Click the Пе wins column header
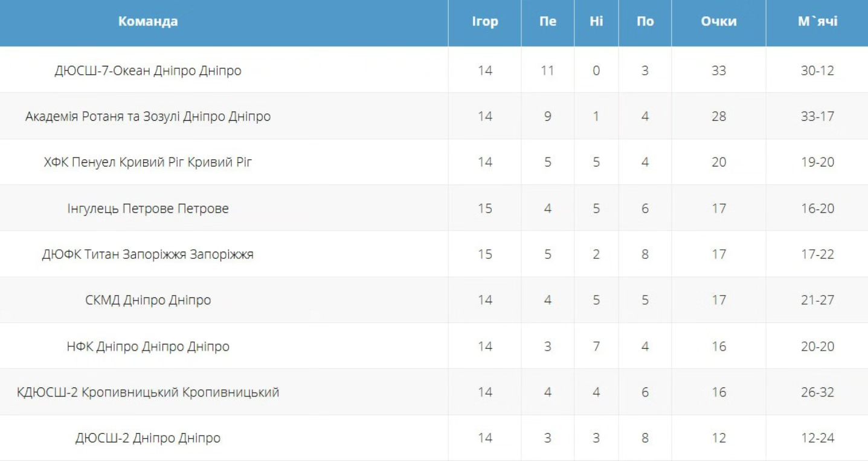Screen dimensions: 868x461 point(547,22)
